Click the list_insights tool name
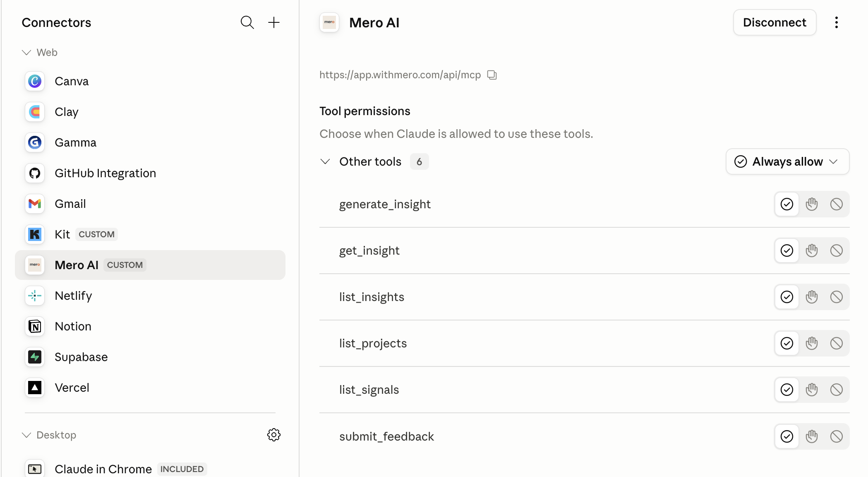Viewport: 868px width, 477px height. point(372,297)
